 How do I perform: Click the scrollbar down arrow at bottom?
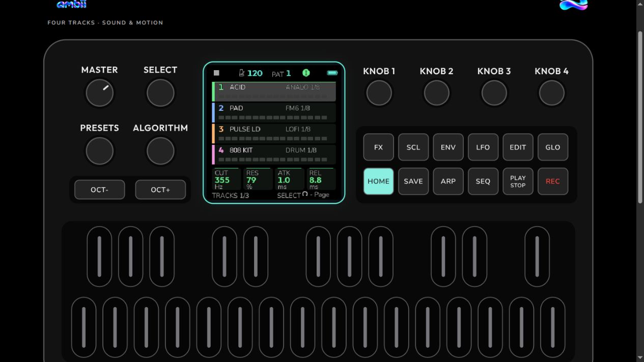(x=640, y=358)
